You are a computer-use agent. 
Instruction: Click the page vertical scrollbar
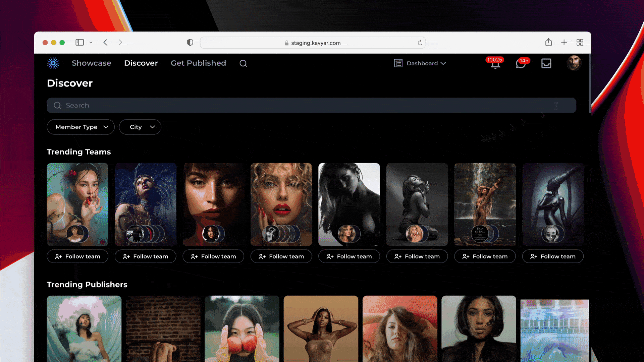[590, 84]
